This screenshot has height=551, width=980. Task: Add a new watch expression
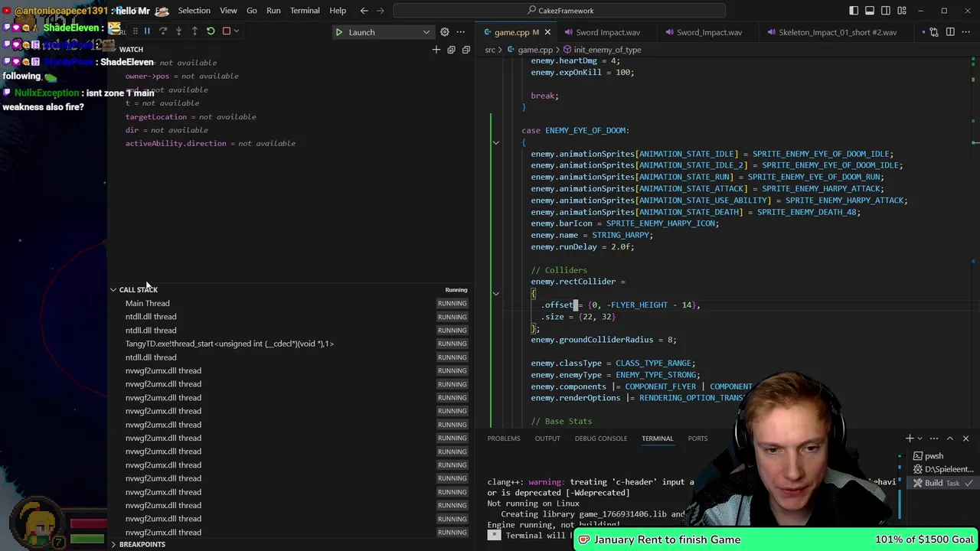pyautogui.click(x=436, y=50)
